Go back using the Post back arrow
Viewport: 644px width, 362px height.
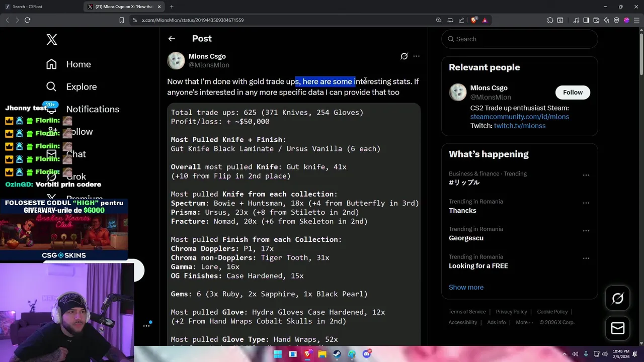(172, 39)
